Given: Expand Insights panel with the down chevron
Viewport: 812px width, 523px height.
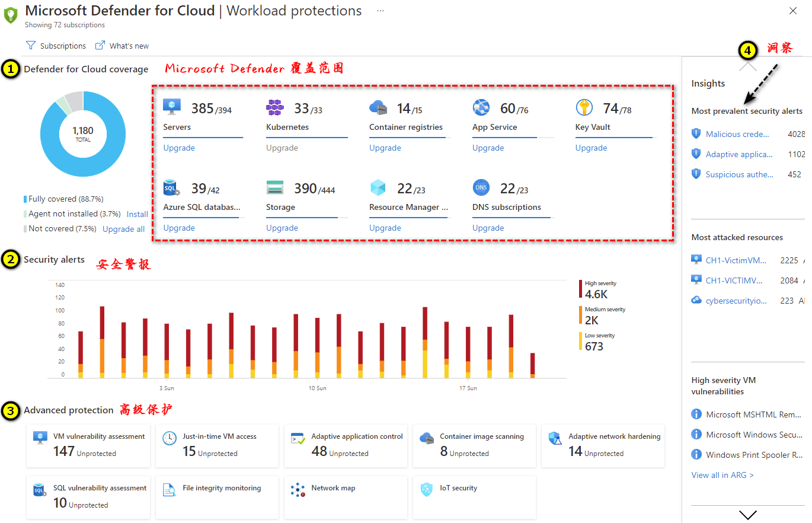Looking at the screenshot, I should [x=748, y=515].
